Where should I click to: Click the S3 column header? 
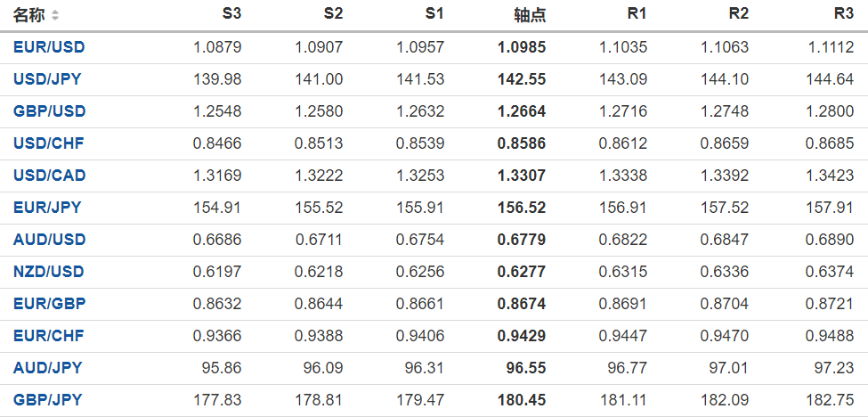point(231,15)
